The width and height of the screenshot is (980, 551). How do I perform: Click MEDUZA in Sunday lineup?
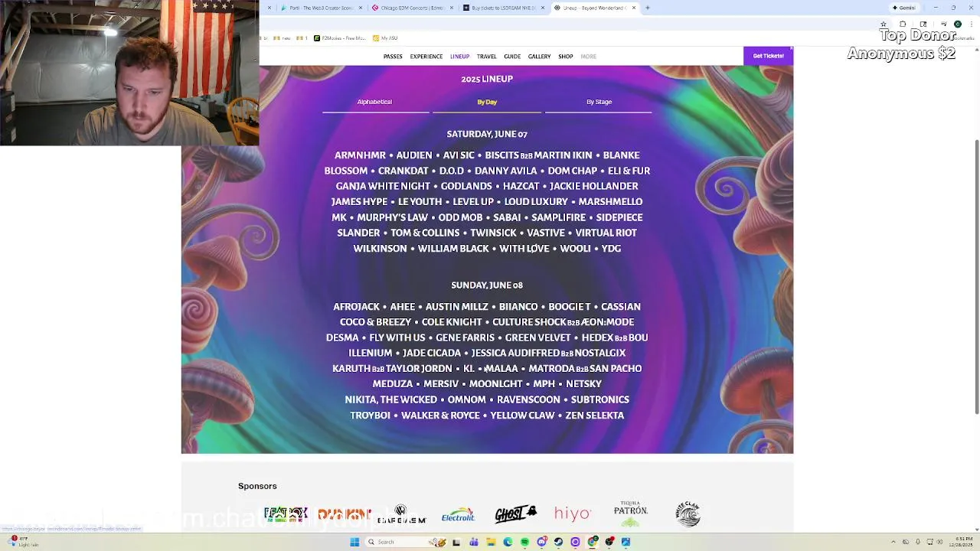click(x=392, y=384)
